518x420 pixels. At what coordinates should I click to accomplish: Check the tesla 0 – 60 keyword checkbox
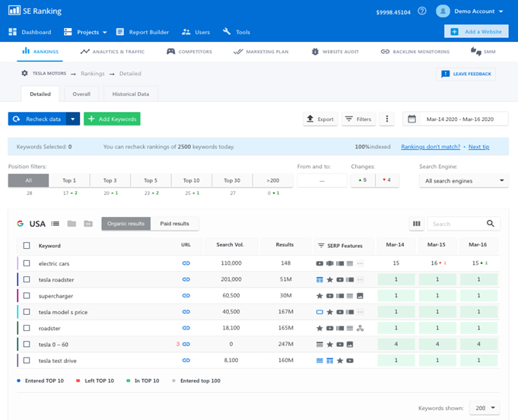tap(27, 345)
